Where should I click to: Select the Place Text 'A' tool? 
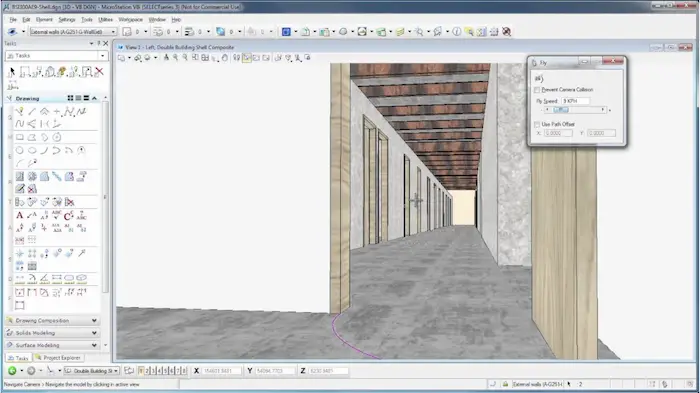tap(19, 216)
